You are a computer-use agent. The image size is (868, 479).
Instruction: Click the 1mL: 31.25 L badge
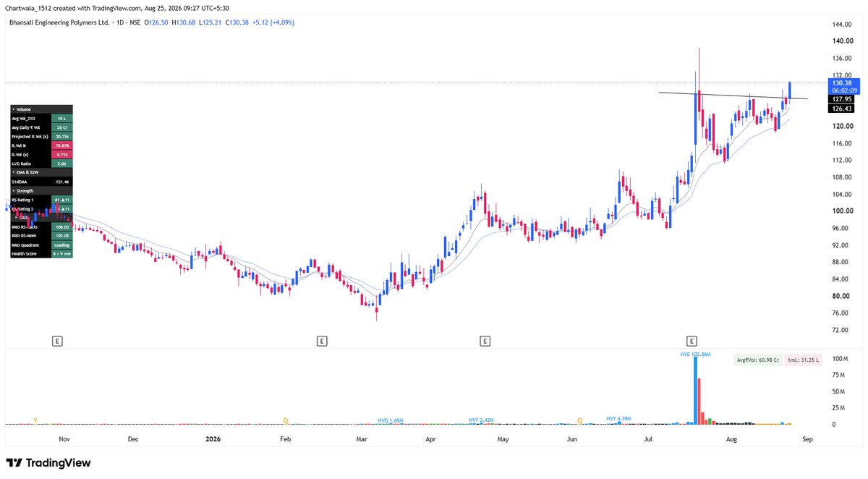(x=801, y=360)
